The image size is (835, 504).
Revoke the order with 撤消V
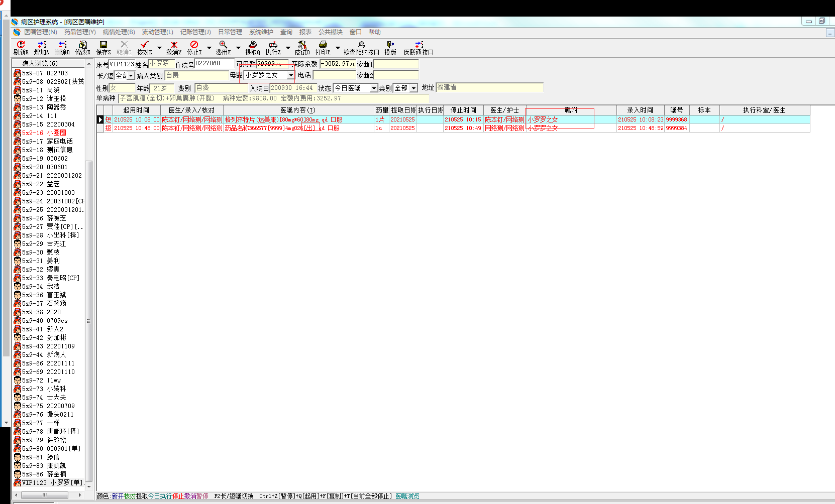pos(174,48)
